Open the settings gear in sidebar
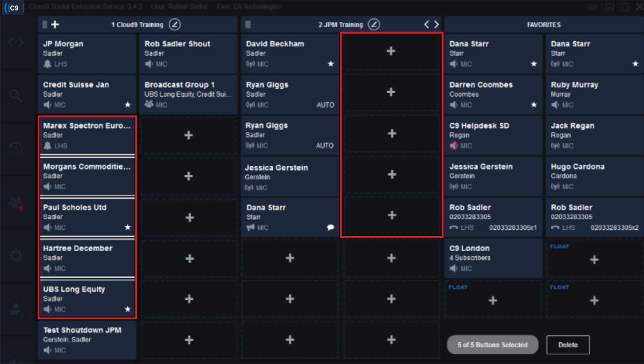This screenshot has width=644, height=364. coord(16,255)
